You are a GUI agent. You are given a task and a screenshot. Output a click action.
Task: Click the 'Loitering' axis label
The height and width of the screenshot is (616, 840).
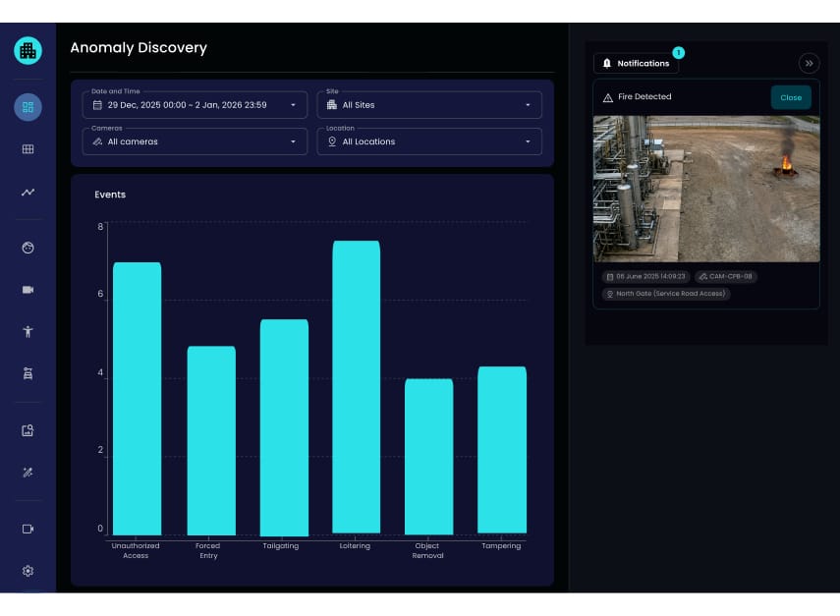(x=355, y=546)
